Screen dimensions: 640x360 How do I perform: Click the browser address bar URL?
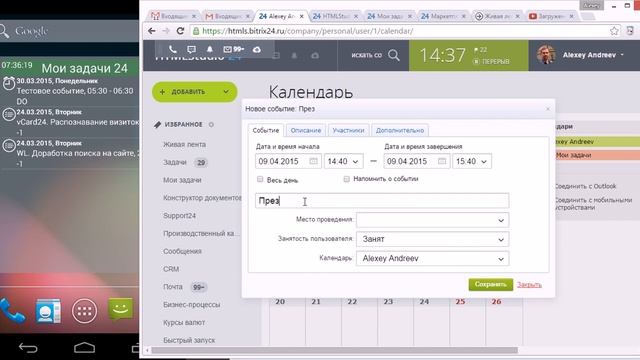(307, 31)
